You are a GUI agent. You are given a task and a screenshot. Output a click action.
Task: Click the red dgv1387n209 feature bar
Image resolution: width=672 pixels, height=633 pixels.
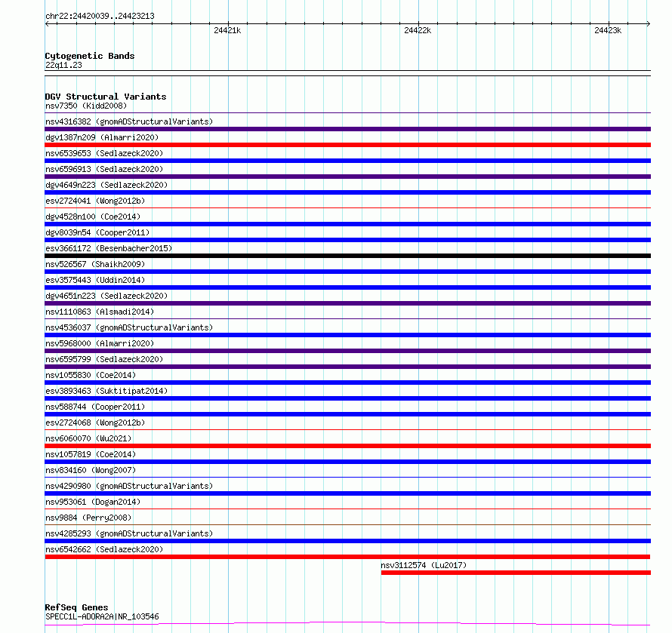(348, 145)
